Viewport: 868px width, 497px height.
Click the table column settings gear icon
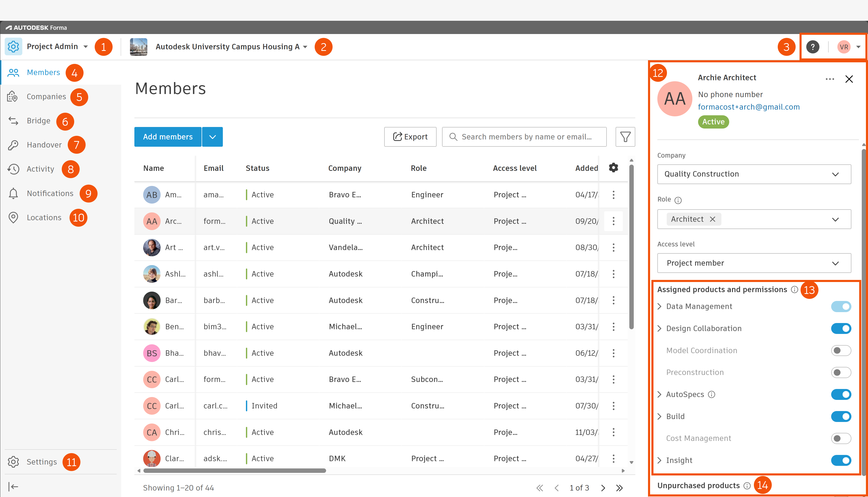point(613,167)
